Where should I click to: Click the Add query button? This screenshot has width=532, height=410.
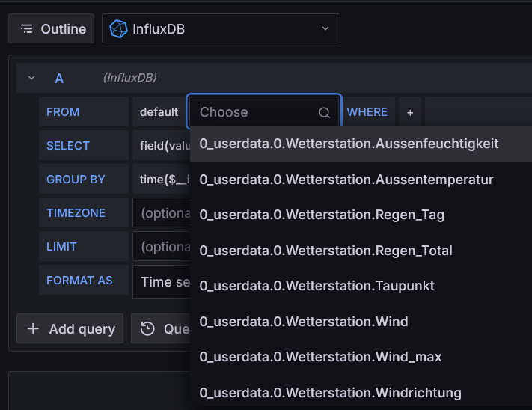[x=70, y=328]
